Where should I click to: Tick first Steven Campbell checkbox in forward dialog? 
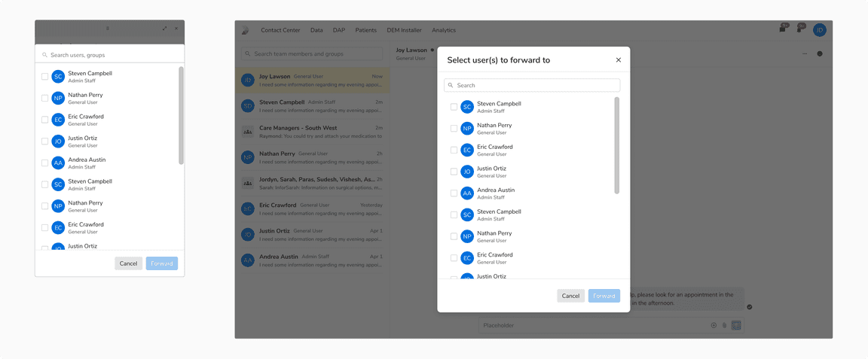(x=454, y=107)
